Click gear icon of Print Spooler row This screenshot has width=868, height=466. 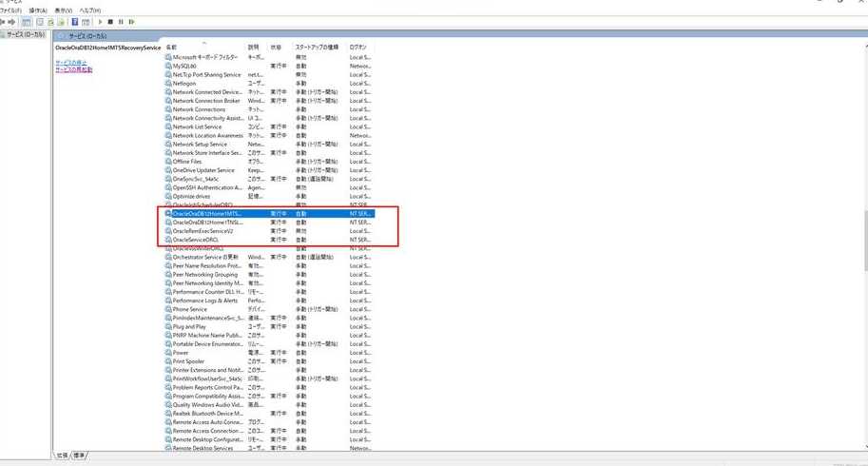pos(168,361)
